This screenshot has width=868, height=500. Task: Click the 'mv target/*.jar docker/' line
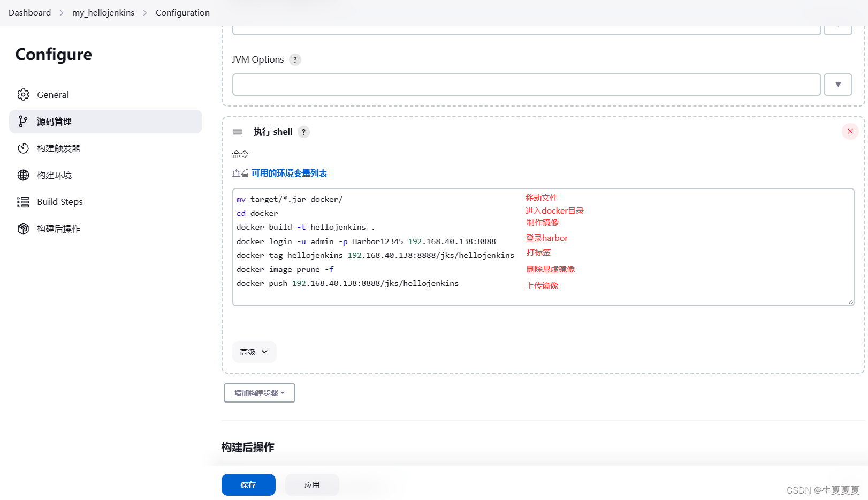290,199
